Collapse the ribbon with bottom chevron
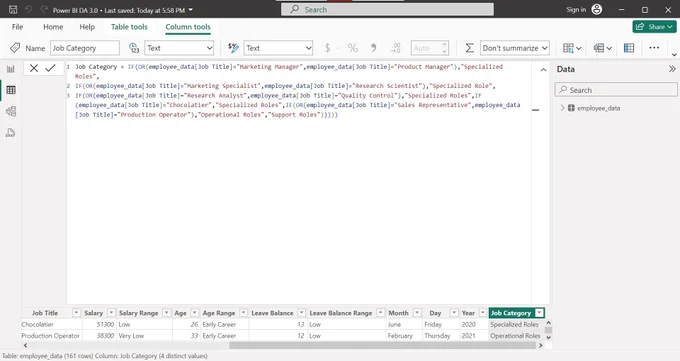Viewport: 680px width, 361px height. 674,55
